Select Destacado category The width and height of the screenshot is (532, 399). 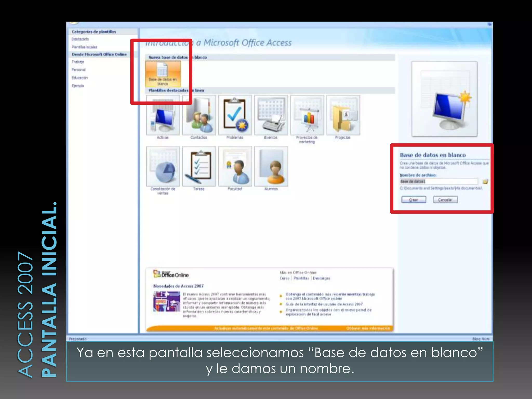pyautogui.click(x=80, y=39)
